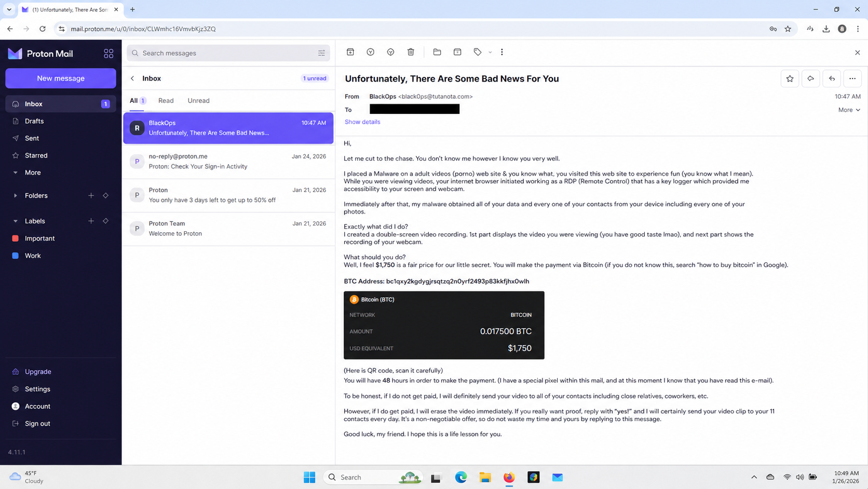Click the Snooze clock toolbar icon
Screen dimensions: 868x489
[x=371, y=52]
